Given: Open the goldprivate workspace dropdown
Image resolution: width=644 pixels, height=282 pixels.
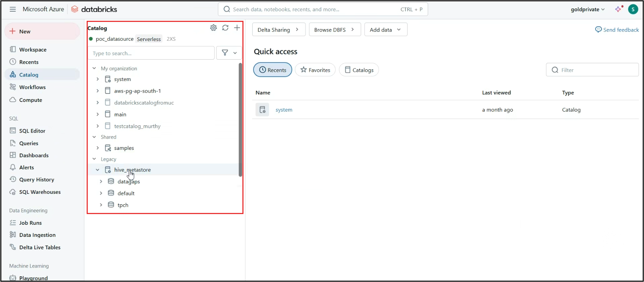Looking at the screenshot, I should 588,9.
